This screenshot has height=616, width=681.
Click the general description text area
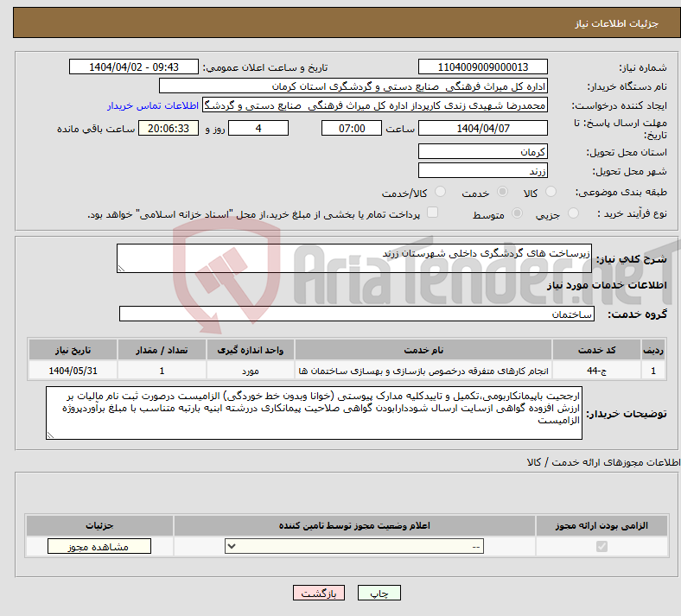(x=354, y=258)
